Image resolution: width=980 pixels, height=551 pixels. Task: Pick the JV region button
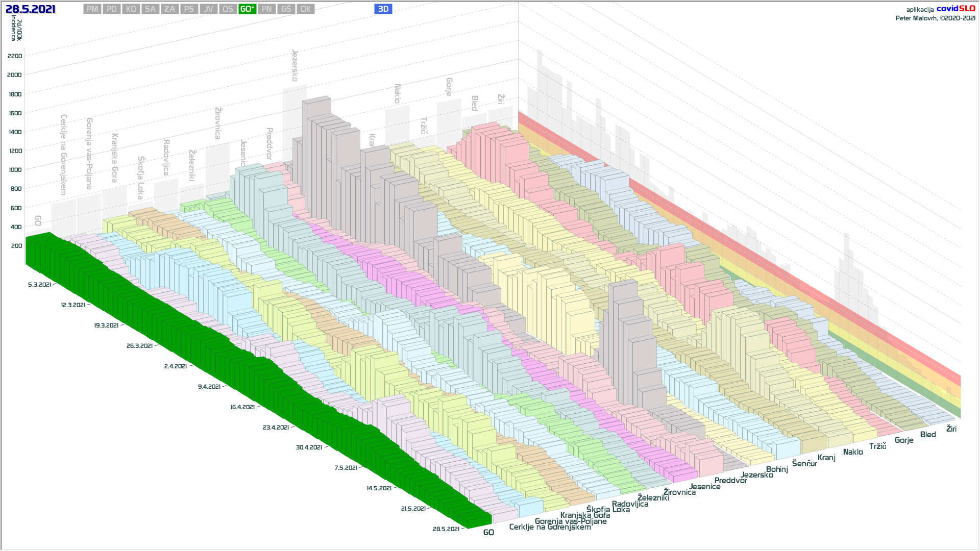(208, 9)
